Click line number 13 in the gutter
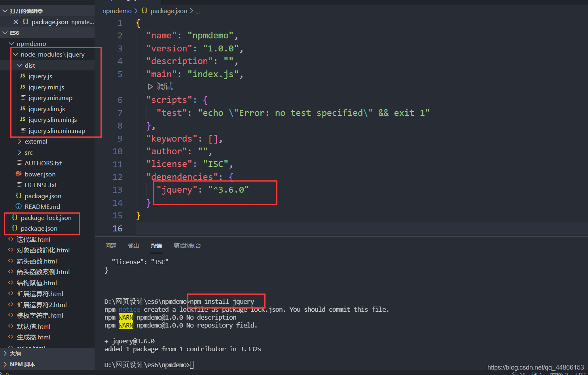The height and width of the screenshot is (375, 588). (118, 189)
